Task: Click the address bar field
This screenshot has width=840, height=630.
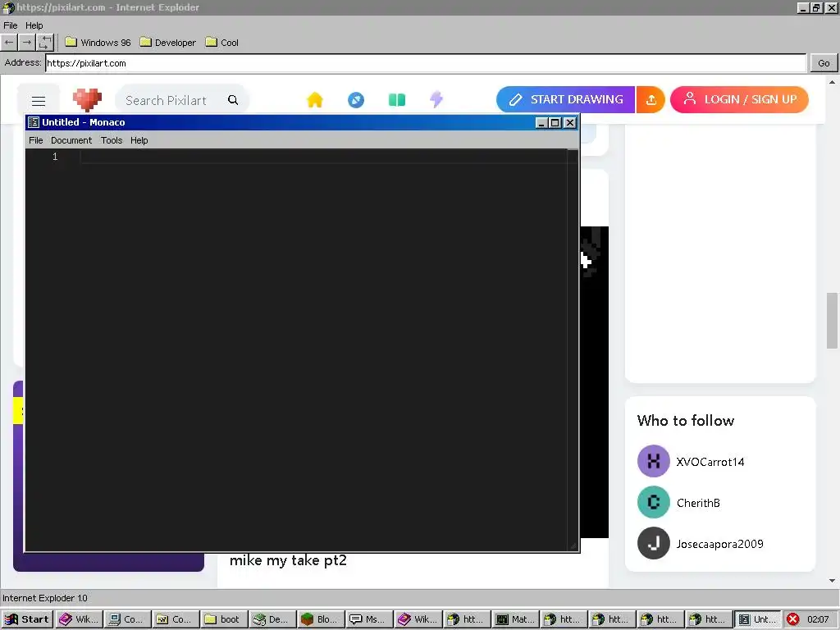Action: (x=426, y=63)
